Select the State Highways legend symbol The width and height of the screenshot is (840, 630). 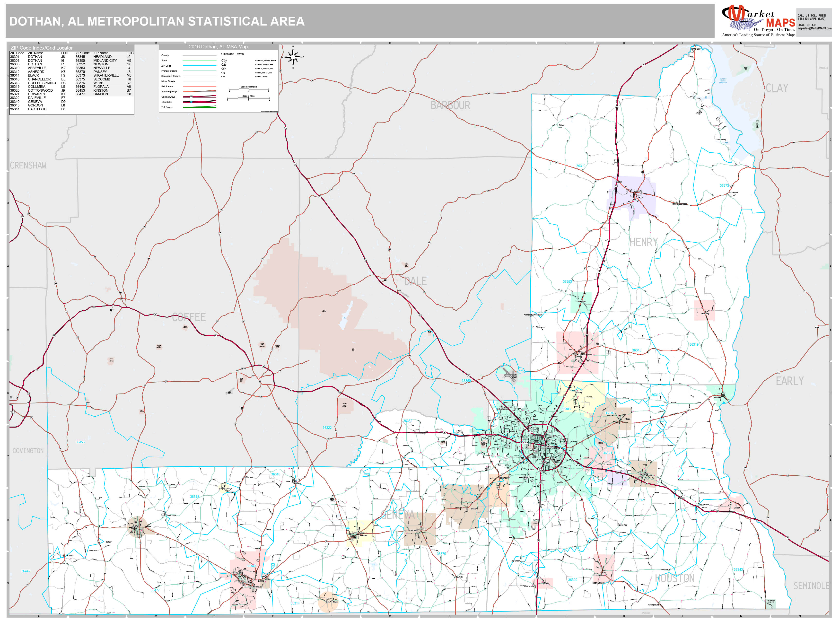click(199, 92)
